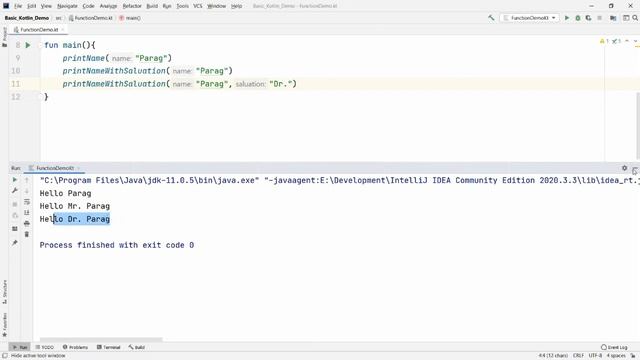Screen dimensions: 640x360
Task: Open the VCS menu
Action: tap(198, 6)
